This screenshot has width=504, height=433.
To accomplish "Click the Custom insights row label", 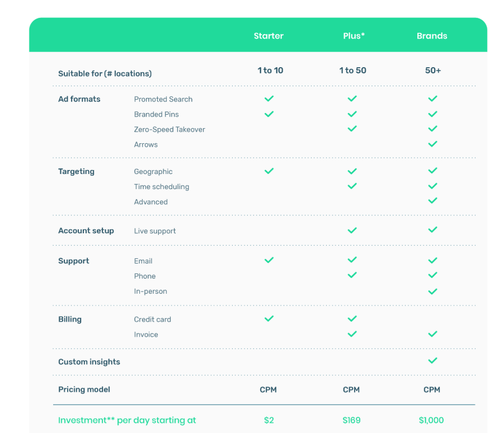I will point(89,362).
